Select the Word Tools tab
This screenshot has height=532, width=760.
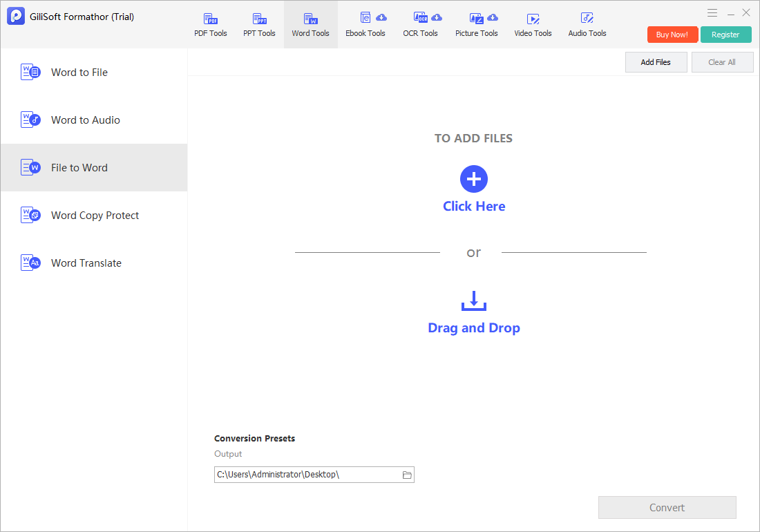[x=311, y=25]
